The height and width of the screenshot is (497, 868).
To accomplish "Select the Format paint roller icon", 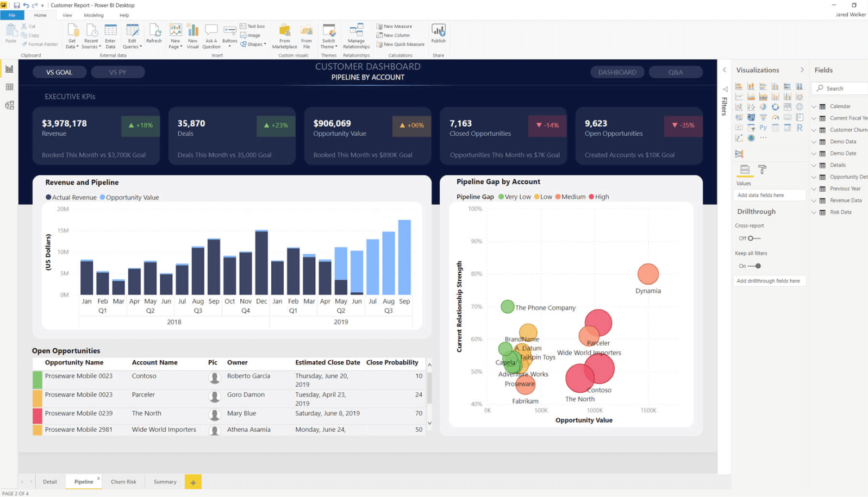I will (x=762, y=170).
